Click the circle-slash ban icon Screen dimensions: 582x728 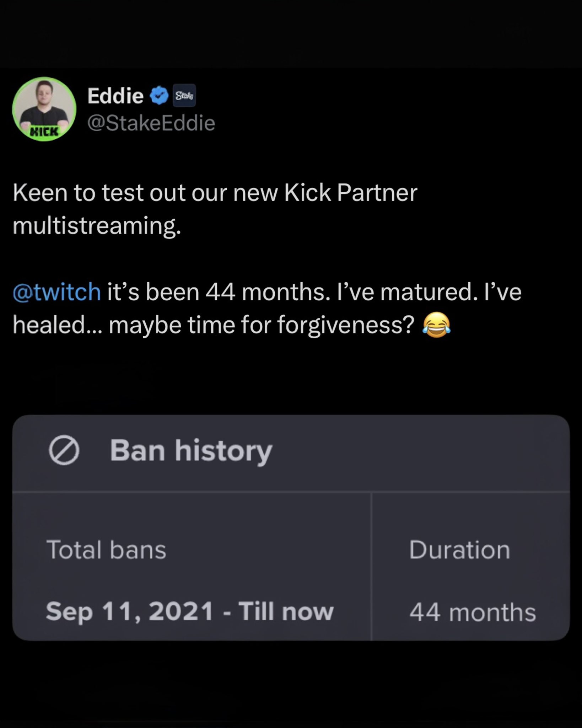[x=64, y=450]
